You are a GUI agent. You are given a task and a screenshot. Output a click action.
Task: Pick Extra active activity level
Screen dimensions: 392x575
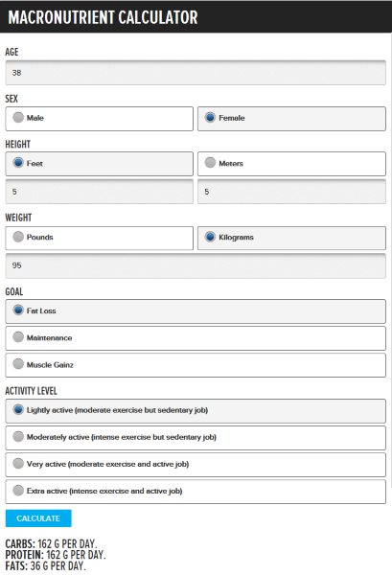click(18, 491)
